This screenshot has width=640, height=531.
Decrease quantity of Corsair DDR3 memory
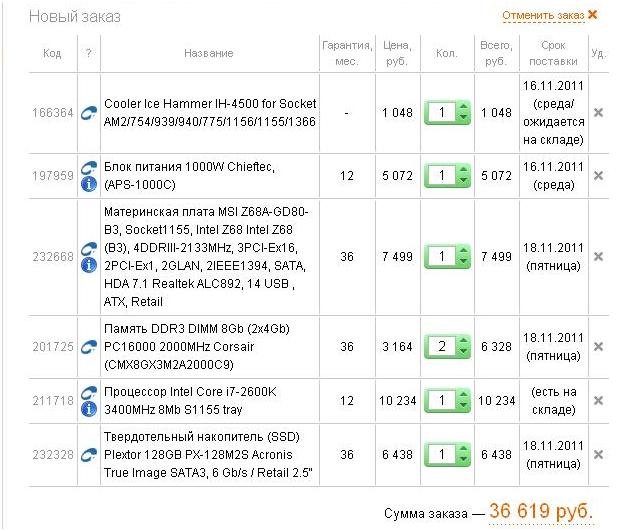pyautogui.click(x=462, y=352)
